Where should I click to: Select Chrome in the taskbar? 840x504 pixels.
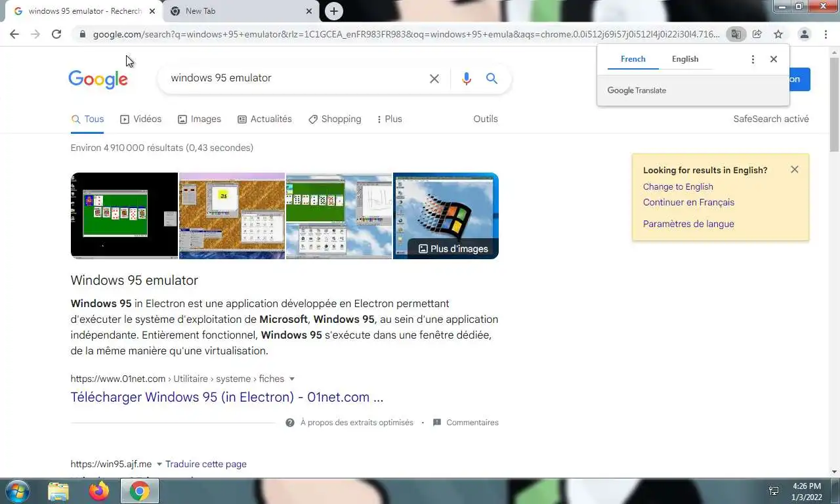click(139, 491)
